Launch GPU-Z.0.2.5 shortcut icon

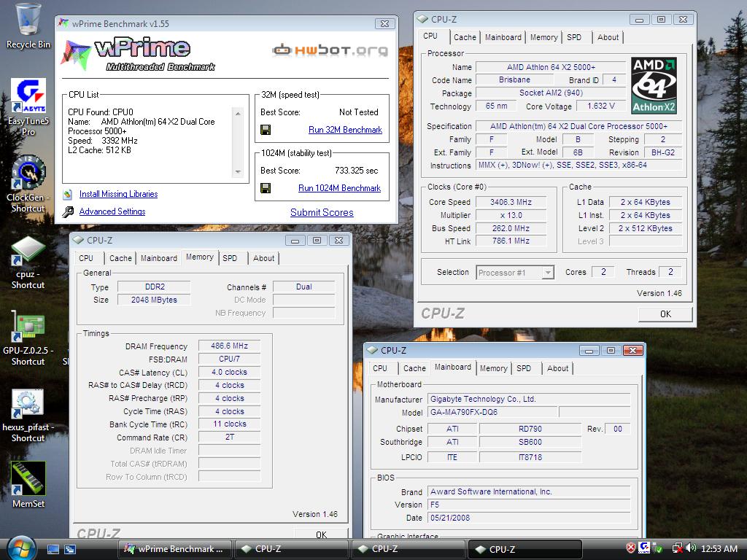pyautogui.click(x=28, y=326)
